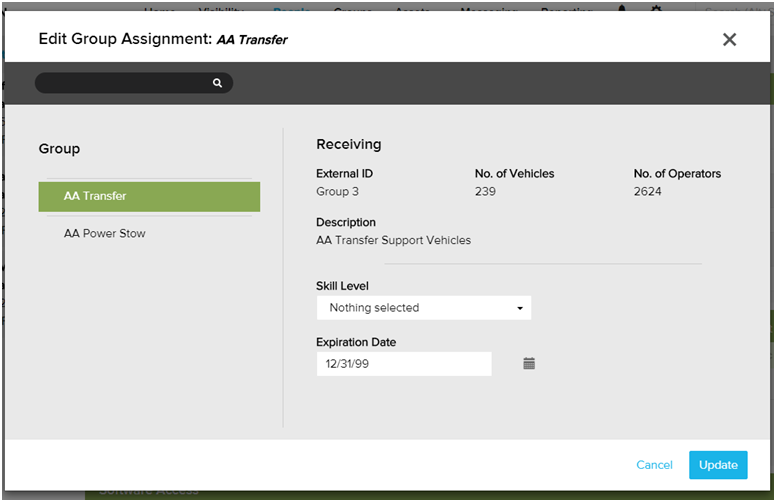The width and height of the screenshot is (776, 502).
Task: Select the AA Transfer group
Action: [149, 196]
